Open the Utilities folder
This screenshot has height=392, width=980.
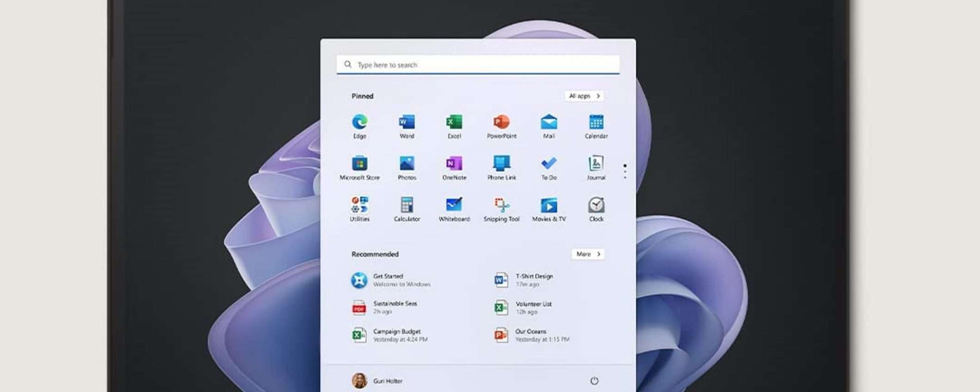(x=360, y=209)
